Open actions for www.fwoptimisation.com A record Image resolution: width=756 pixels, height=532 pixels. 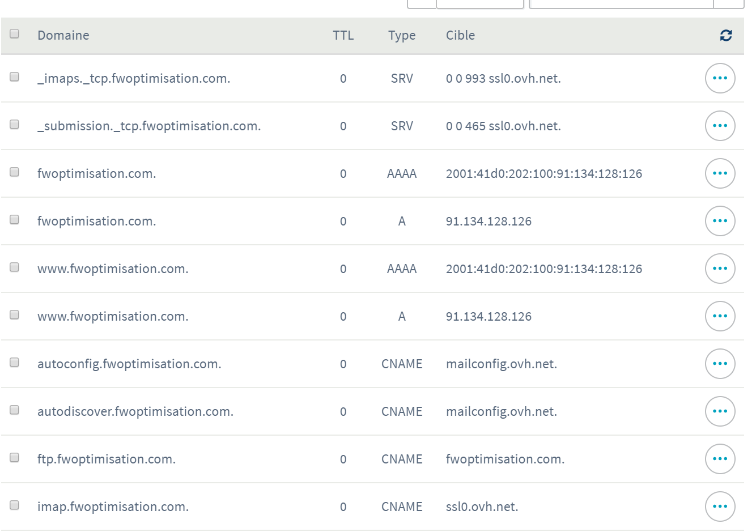(720, 316)
